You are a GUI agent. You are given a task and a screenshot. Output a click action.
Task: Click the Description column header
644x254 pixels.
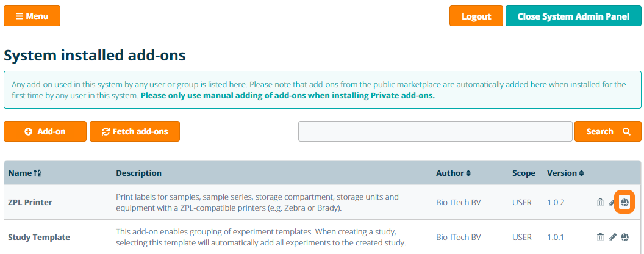(x=138, y=173)
